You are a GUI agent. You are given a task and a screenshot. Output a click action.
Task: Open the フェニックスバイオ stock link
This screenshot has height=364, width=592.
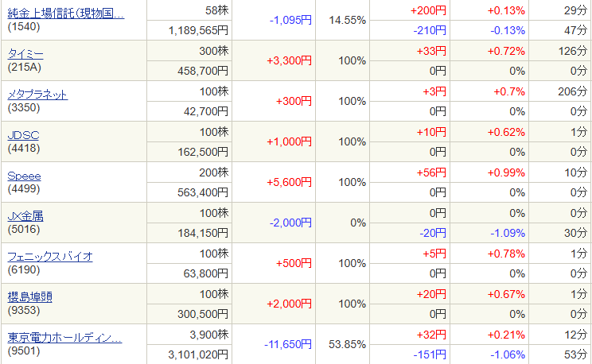[x=50, y=257]
